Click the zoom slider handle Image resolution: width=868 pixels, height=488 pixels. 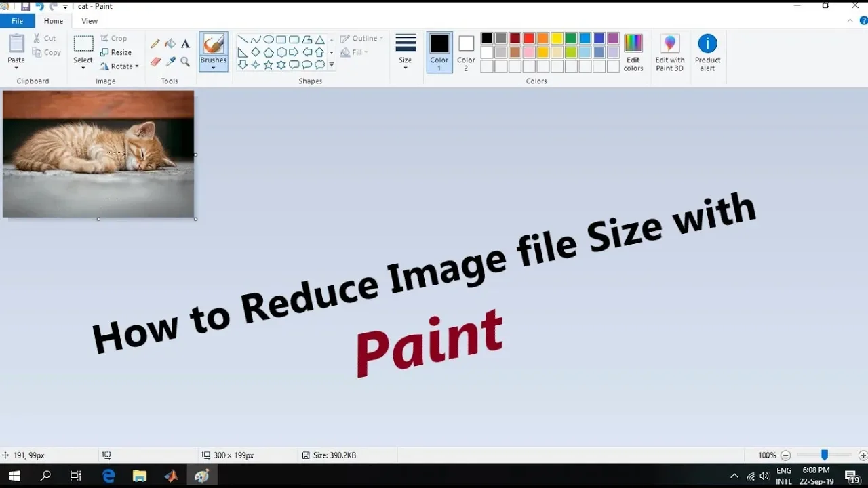(825, 455)
